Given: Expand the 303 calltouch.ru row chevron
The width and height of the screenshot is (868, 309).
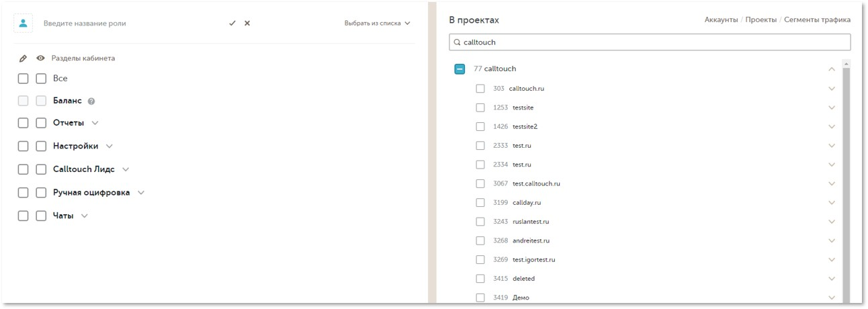Looking at the screenshot, I should (832, 88).
